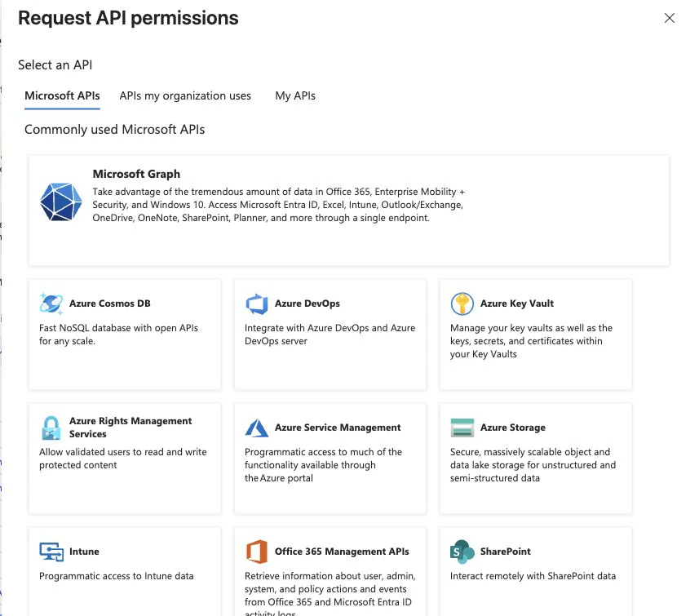Click 'Interact remotely with SharePoint data' text

(533, 576)
